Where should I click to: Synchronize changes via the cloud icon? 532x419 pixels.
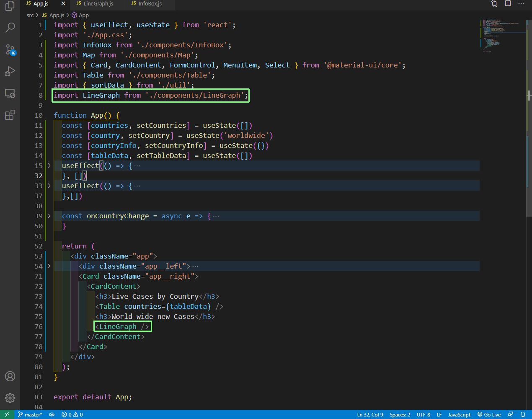point(52,414)
